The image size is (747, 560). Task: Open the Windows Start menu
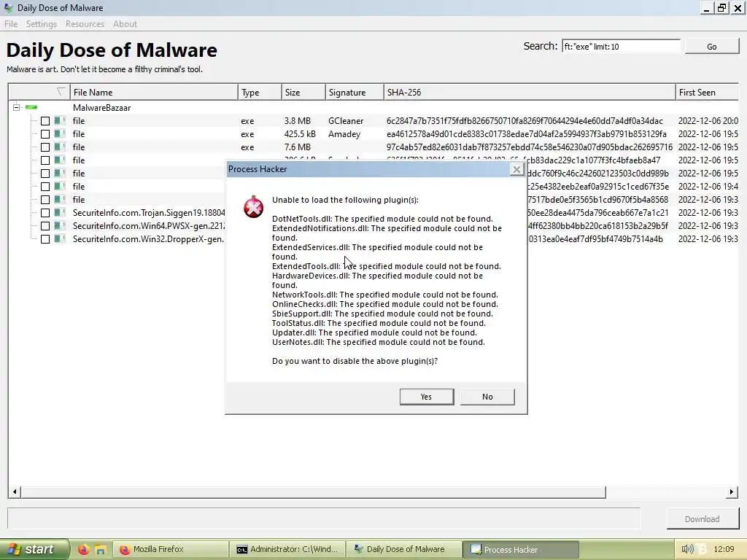pos(34,549)
